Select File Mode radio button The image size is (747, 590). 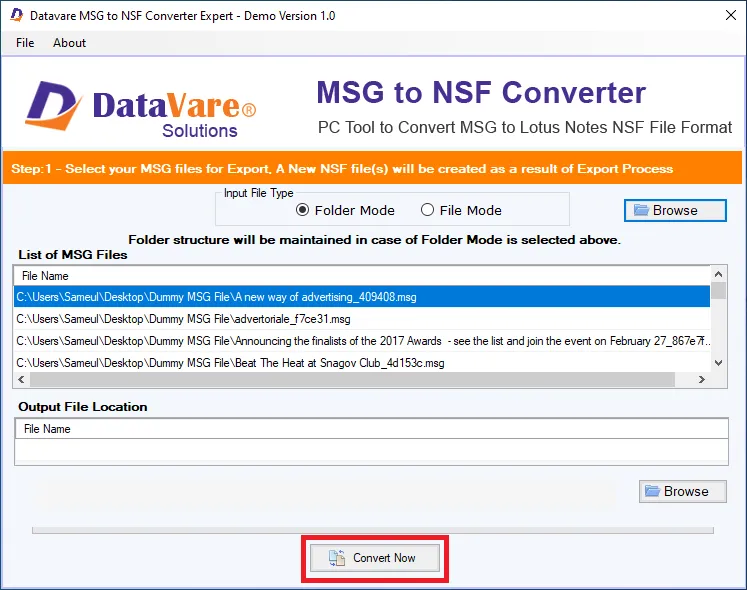point(461,210)
